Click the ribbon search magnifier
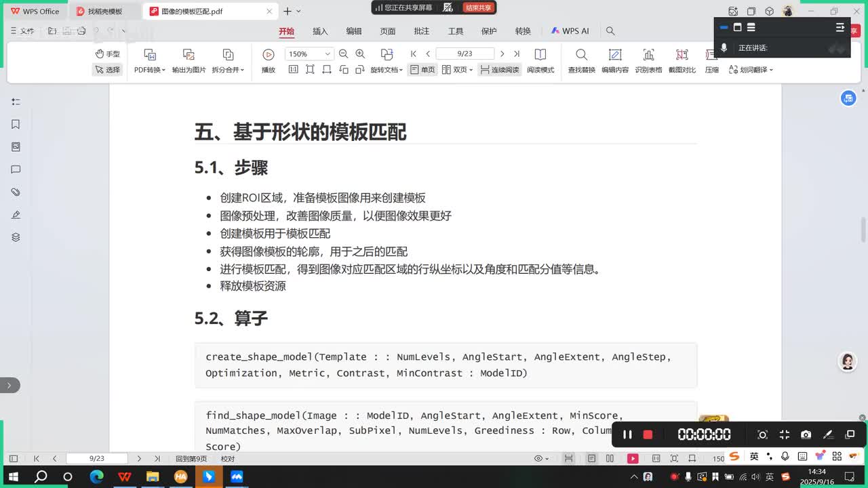This screenshot has width=868, height=488. [610, 31]
